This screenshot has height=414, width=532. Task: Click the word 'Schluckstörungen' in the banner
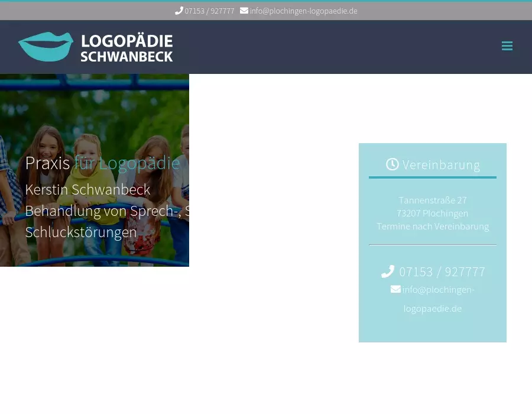81,232
